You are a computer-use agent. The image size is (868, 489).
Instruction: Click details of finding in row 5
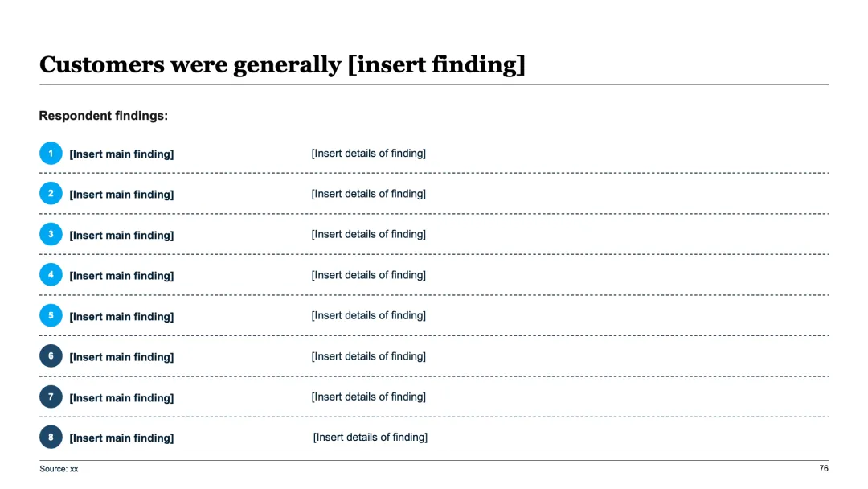368,315
